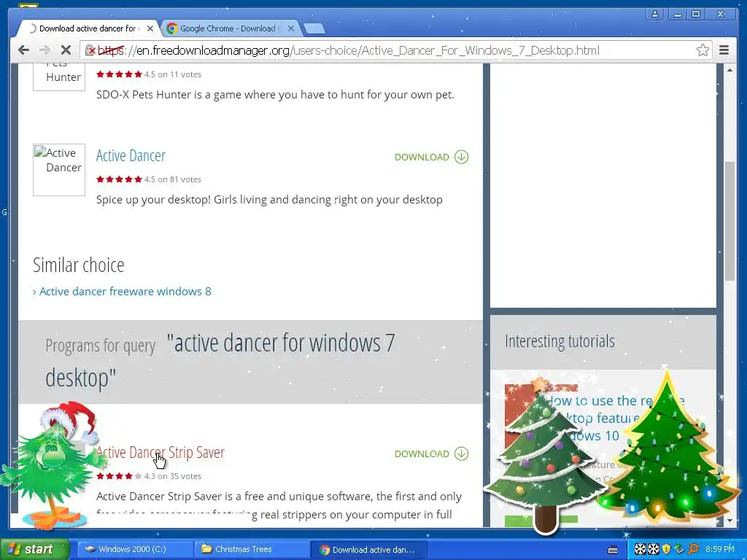Click the 'Similar choice' heading
This screenshot has width=747, height=560.
79,265
